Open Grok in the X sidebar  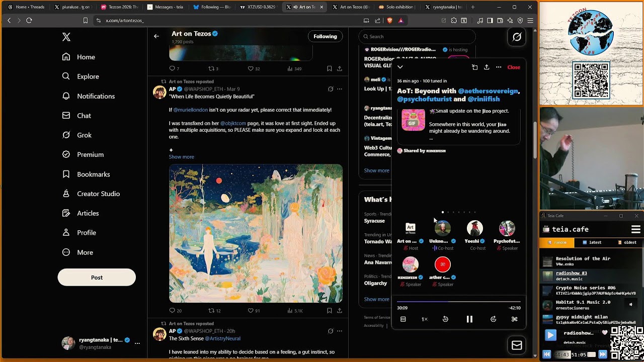click(x=77, y=135)
